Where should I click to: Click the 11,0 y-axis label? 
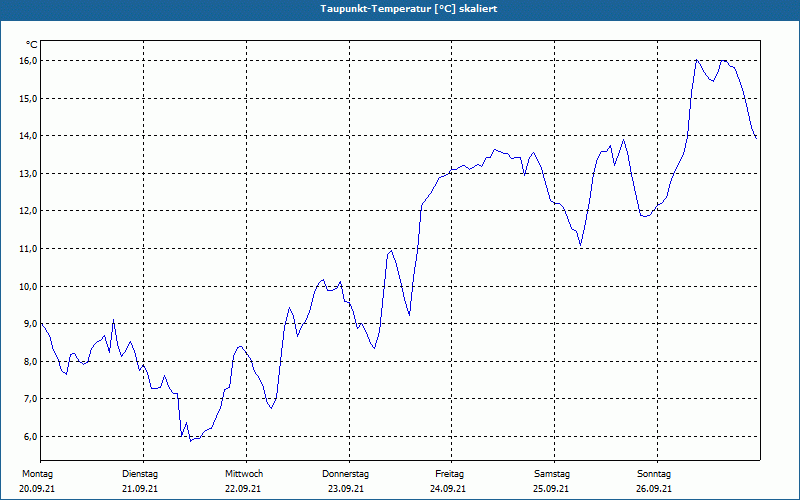coord(29,248)
